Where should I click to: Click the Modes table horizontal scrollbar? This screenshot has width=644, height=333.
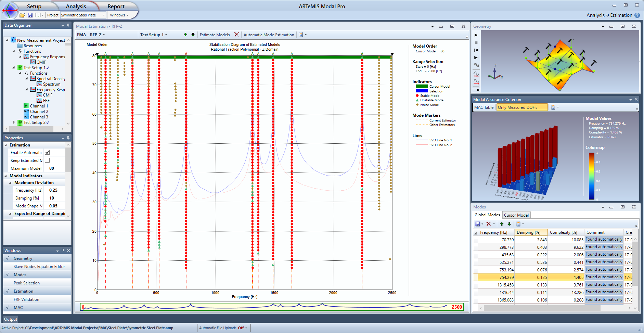542,308
